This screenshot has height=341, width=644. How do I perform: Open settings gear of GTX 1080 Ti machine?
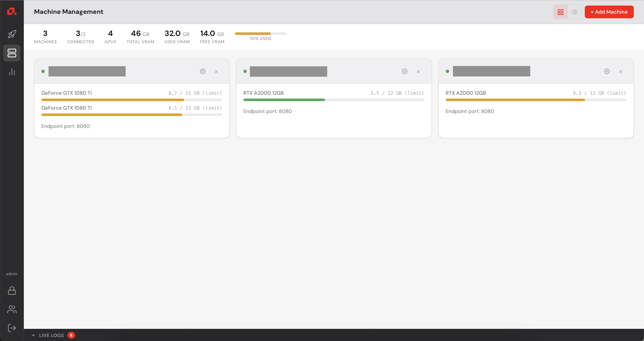tap(203, 72)
